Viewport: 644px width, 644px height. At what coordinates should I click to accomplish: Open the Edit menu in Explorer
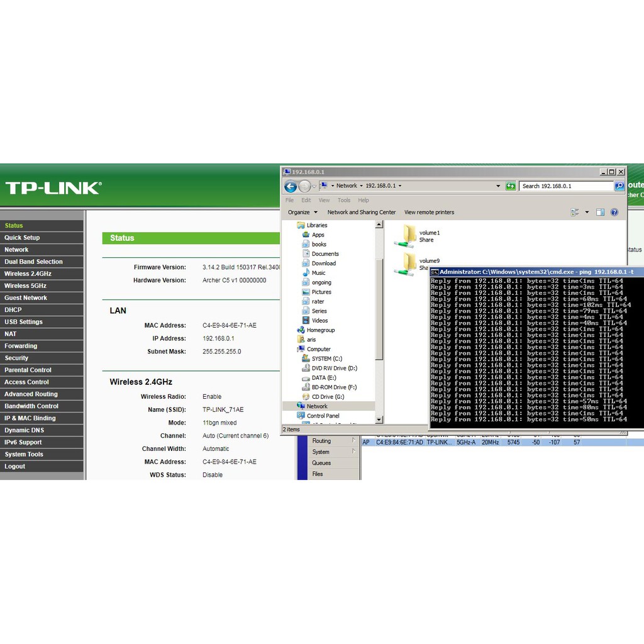(306, 200)
